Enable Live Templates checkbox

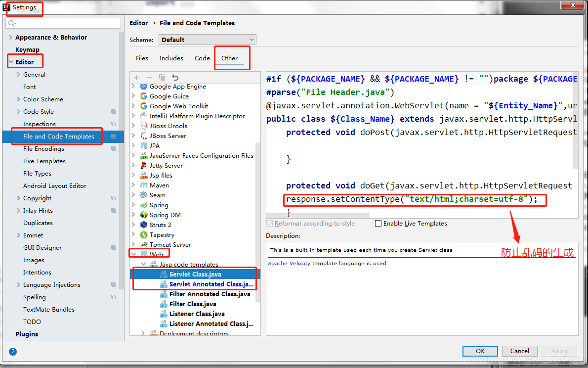point(378,224)
